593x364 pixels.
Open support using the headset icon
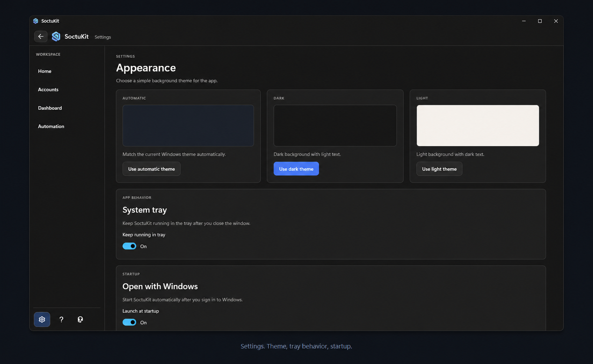point(80,319)
